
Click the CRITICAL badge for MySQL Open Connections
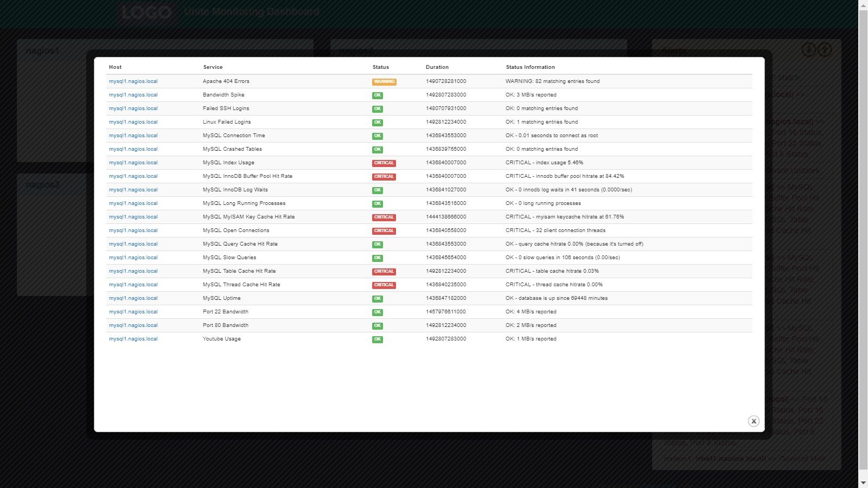tap(384, 230)
